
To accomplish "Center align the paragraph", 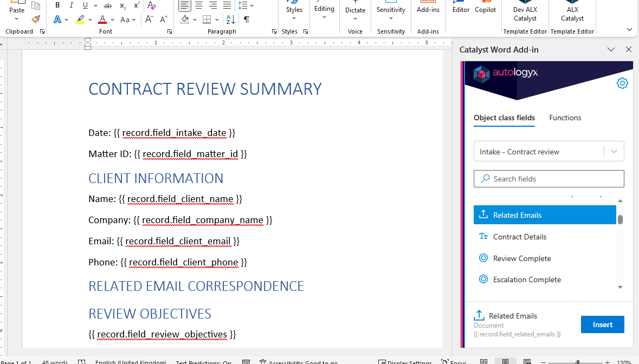I will 199,5.
